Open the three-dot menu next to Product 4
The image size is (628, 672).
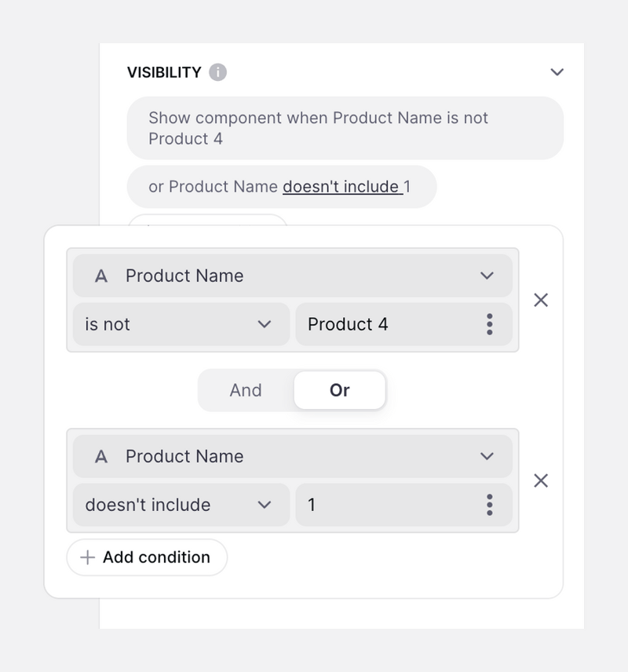click(489, 324)
